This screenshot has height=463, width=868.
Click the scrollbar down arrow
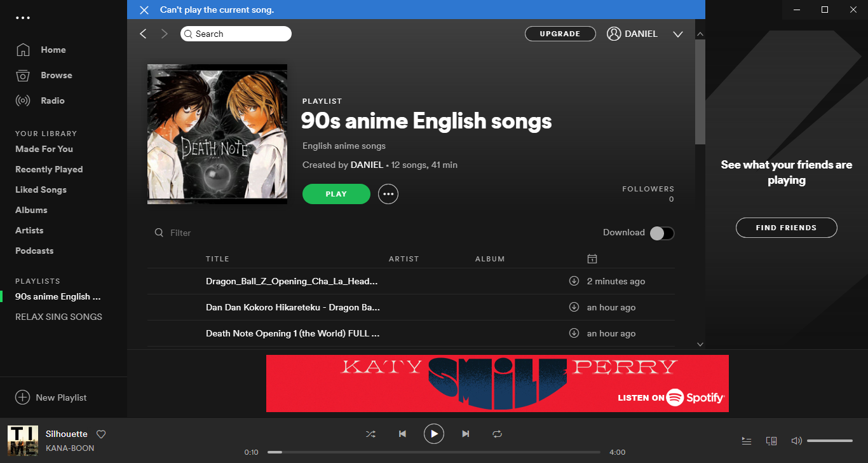pyautogui.click(x=700, y=344)
